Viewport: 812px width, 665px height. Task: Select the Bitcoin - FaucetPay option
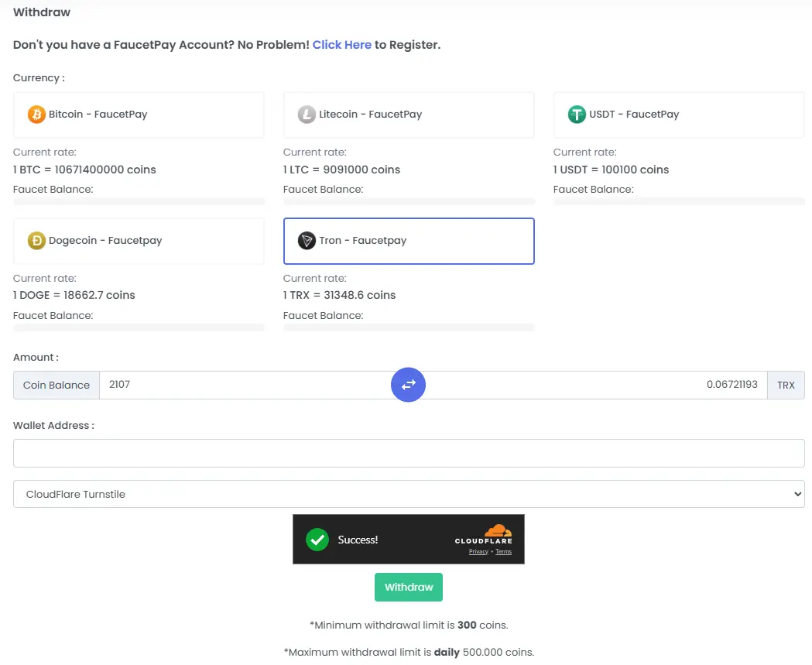point(138,114)
